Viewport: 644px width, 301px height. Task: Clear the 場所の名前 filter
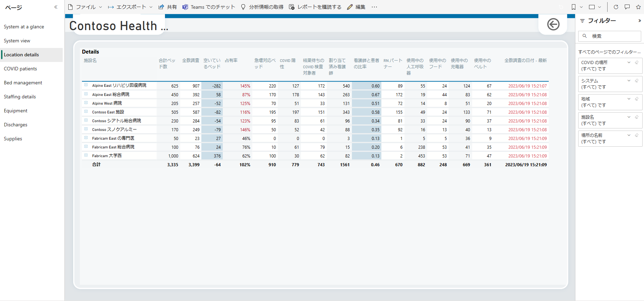(637, 135)
